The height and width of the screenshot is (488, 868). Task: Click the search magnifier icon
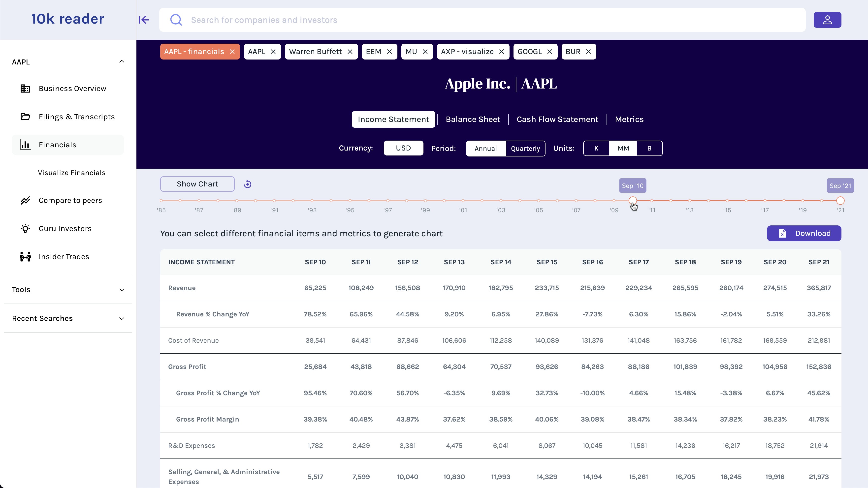point(176,20)
